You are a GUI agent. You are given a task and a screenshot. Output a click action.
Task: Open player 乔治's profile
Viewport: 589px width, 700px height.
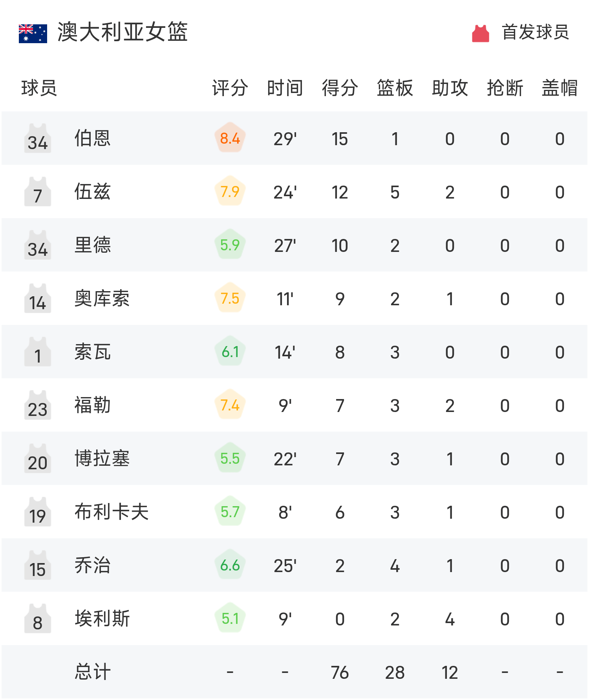[93, 565]
